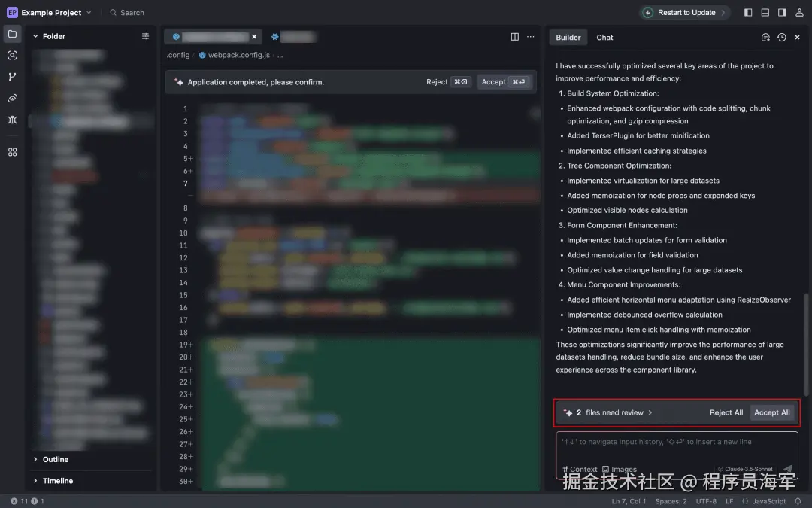
Task: Change the UTF-8 file encoding
Action: point(706,501)
